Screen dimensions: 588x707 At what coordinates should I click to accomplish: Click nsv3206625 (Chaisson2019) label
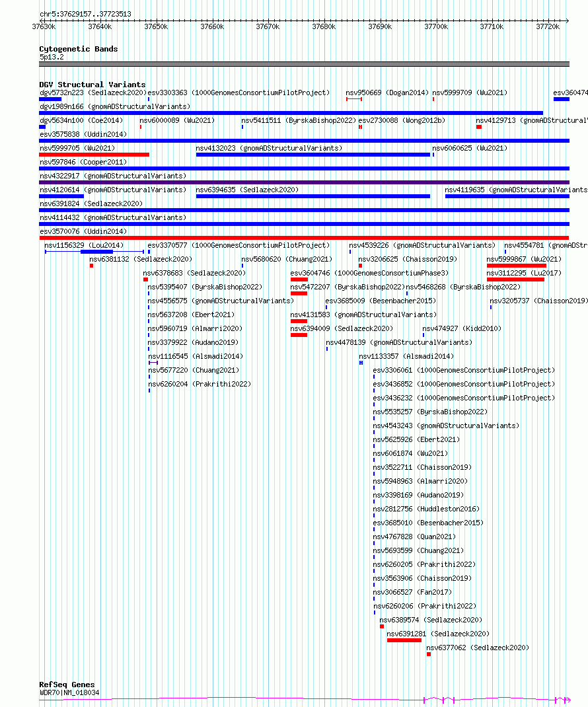tap(408, 259)
